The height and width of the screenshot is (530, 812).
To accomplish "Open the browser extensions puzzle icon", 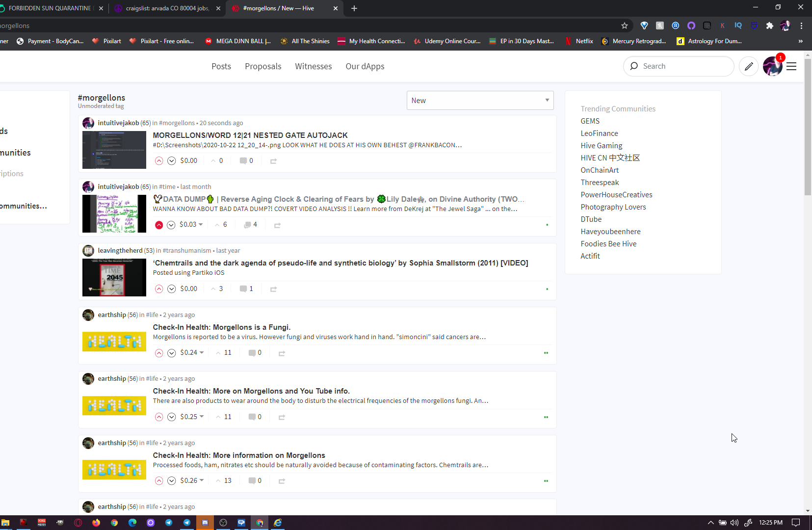I will click(769, 26).
